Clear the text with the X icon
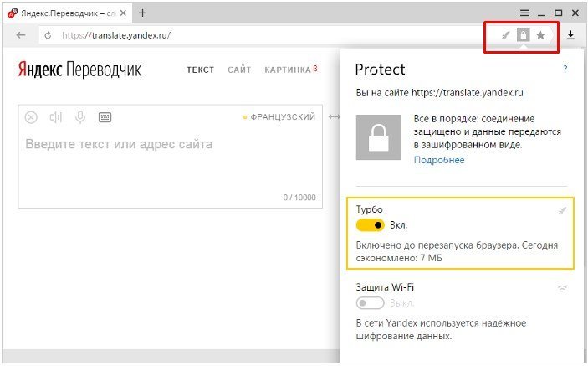The height and width of the screenshot is (366, 588). click(31, 117)
